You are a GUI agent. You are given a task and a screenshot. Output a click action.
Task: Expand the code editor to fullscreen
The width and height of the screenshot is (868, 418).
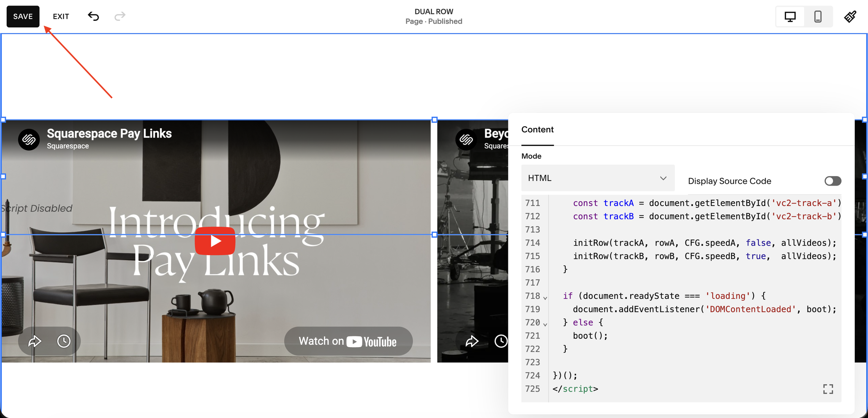click(828, 389)
